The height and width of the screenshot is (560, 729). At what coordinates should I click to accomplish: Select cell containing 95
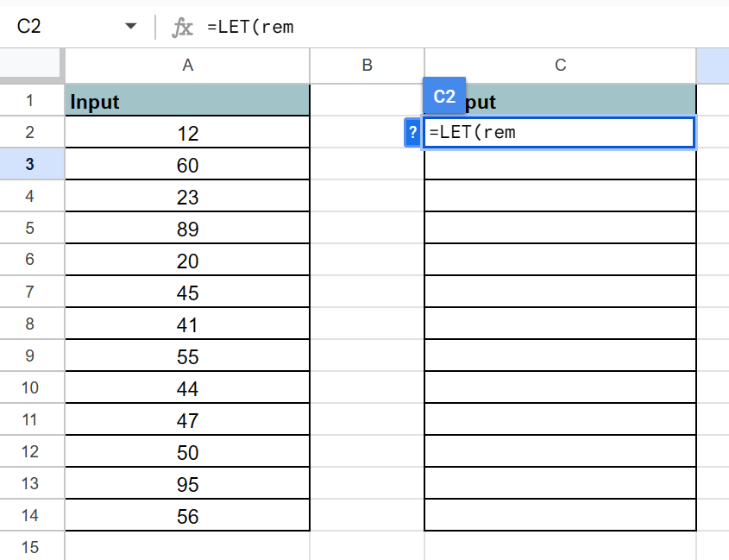[x=187, y=484]
